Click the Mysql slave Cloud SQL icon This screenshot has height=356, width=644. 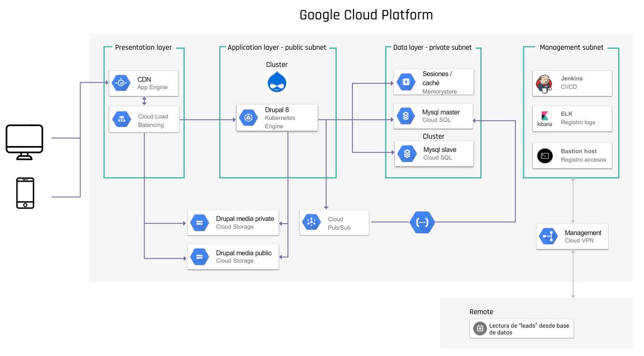tap(407, 154)
